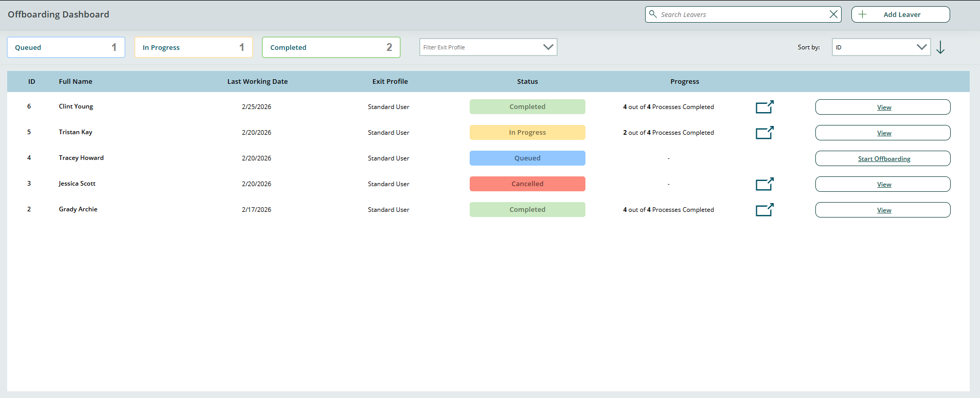Image resolution: width=980 pixels, height=398 pixels.
Task: Filter by In Progress status tile
Action: pos(193,47)
